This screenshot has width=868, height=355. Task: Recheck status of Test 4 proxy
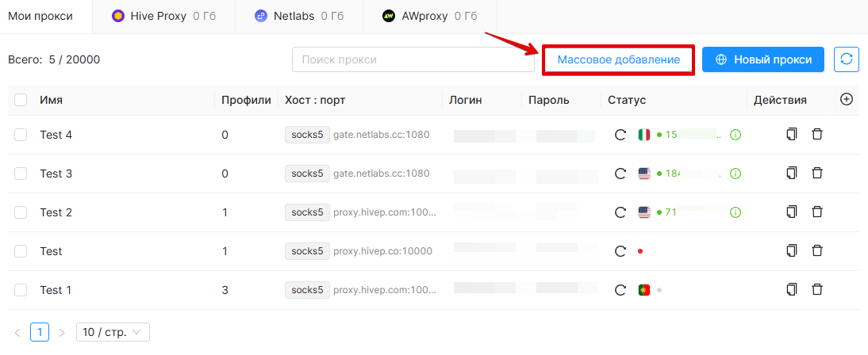click(620, 135)
